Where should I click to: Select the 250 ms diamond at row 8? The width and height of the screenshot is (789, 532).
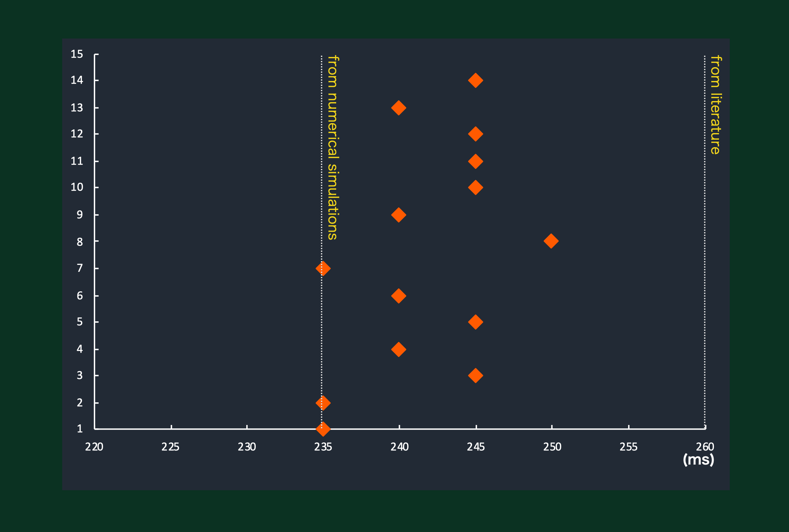[x=551, y=241]
